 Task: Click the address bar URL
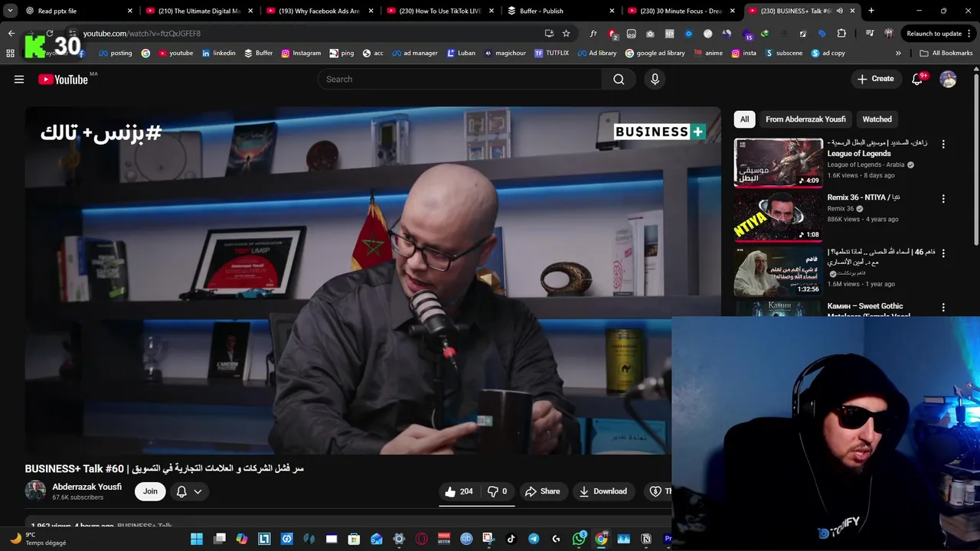pos(142,34)
